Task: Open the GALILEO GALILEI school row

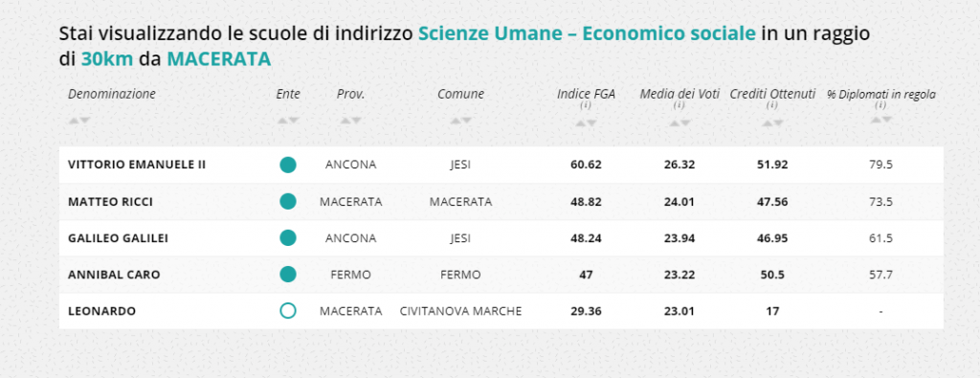Action: pyautogui.click(x=501, y=238)
